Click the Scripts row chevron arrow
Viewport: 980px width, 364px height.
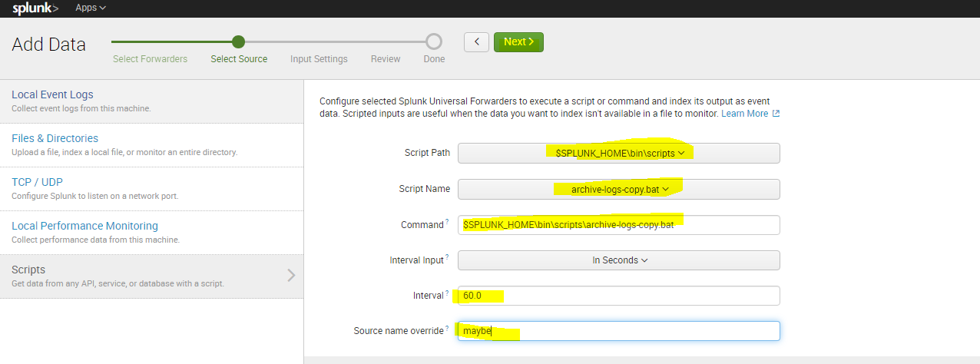(x=291, y=275)
